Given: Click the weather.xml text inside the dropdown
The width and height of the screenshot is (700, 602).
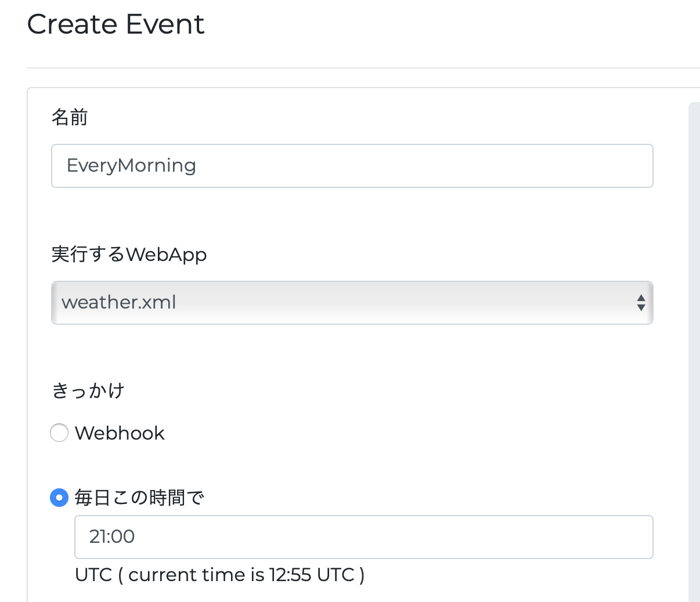Looking at the screenshot, I should click(x=118, y=302).
